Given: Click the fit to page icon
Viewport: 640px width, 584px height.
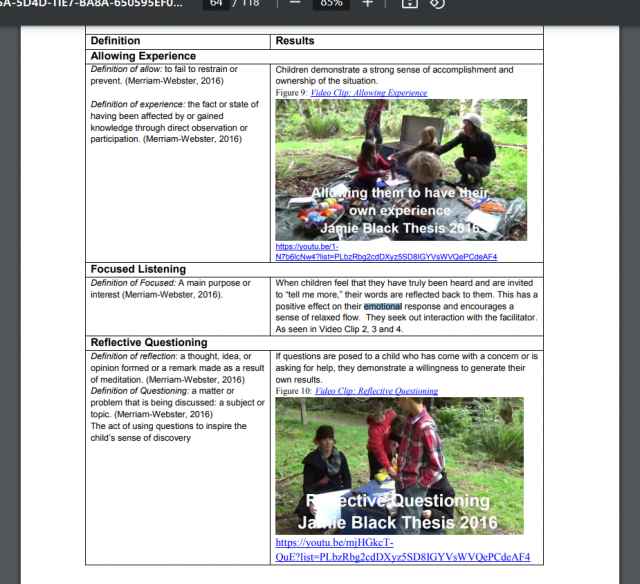Looking at the screenshot, I should tap(408, 4).
